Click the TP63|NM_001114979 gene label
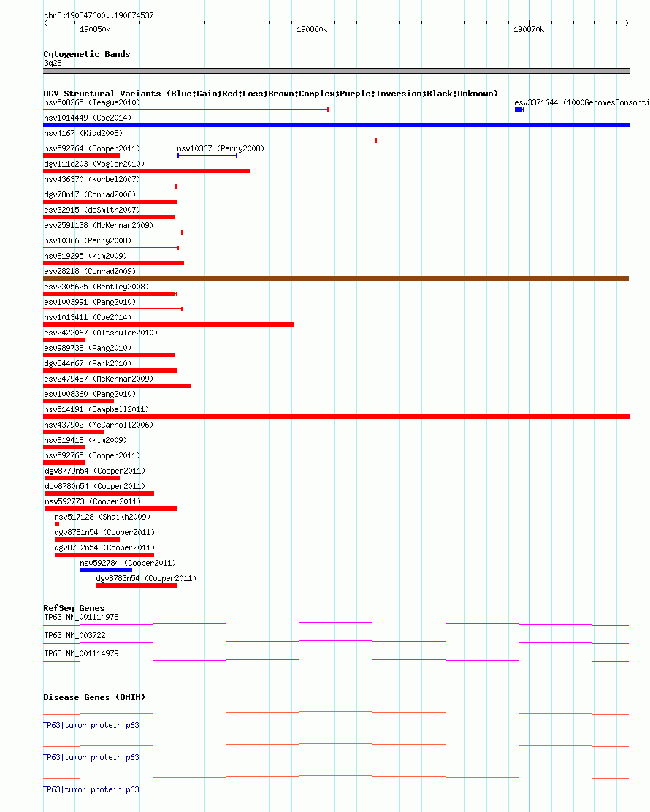This screenshot has width=650, height=812. [x=81, y=653]
